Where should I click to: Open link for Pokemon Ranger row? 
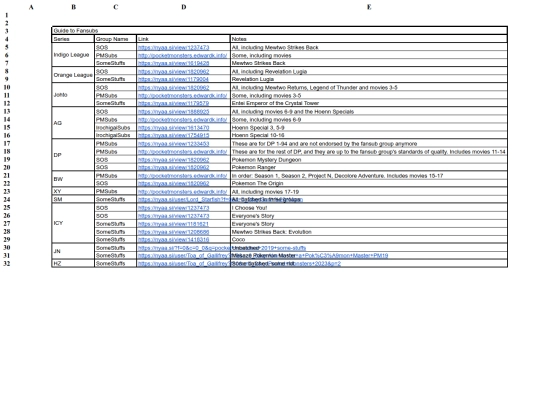[x=174, y=167]
